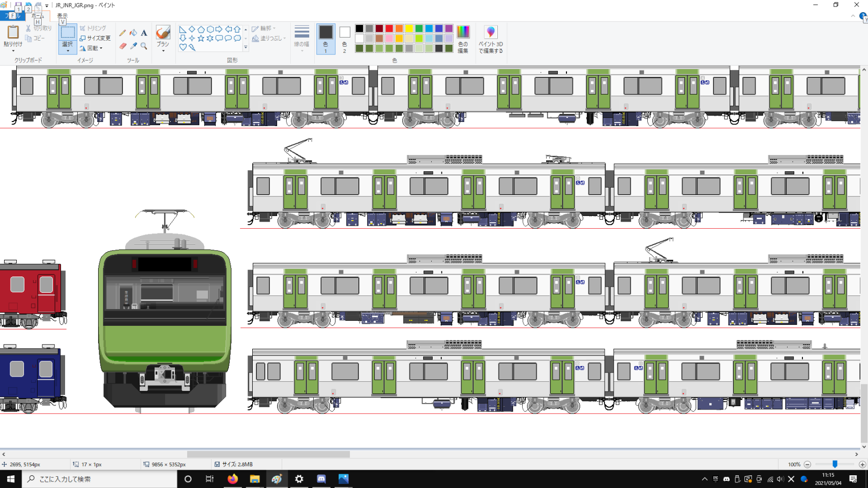This screenshot has height=488, width=868.
Task: Open Edit colors (色の編集)
Action: click(463, 39)
